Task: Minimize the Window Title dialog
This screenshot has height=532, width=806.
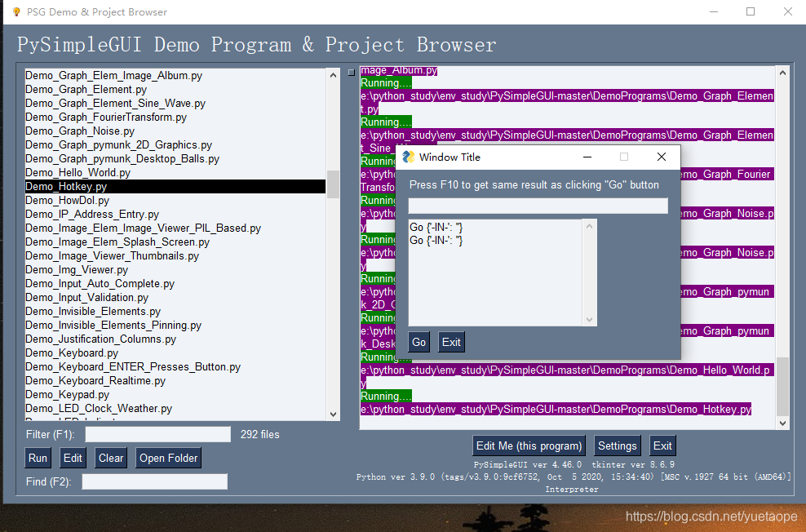Action: (x=587, y=157)
